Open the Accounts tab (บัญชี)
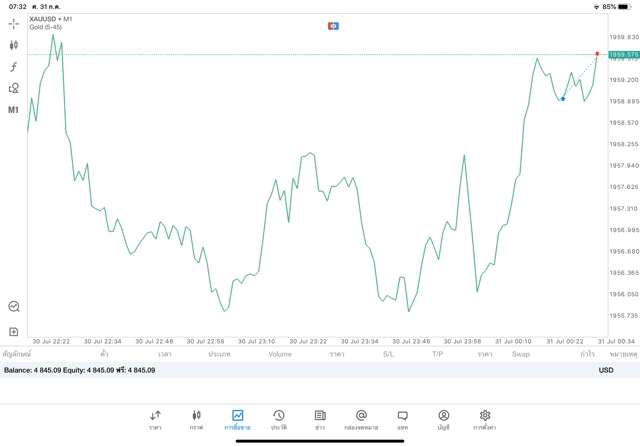Viewport: 640px width, 447px height. point(443,419)
